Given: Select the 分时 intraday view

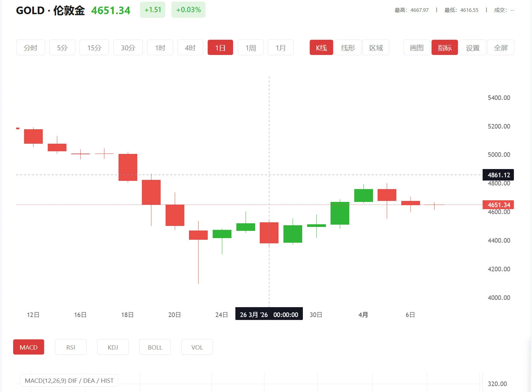Looking at the screenshot, I should coord(30,47).
